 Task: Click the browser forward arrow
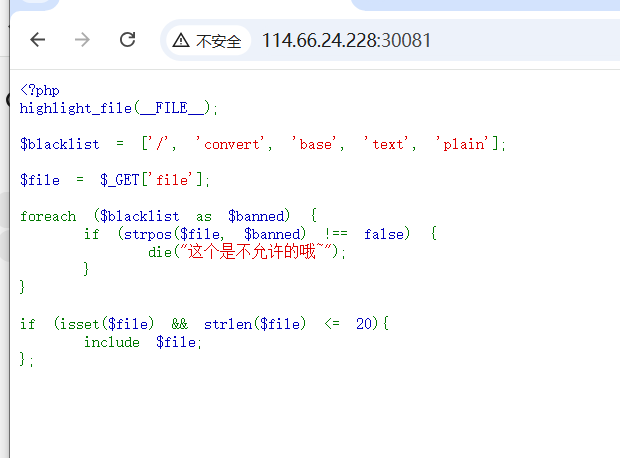click(83, 40)
